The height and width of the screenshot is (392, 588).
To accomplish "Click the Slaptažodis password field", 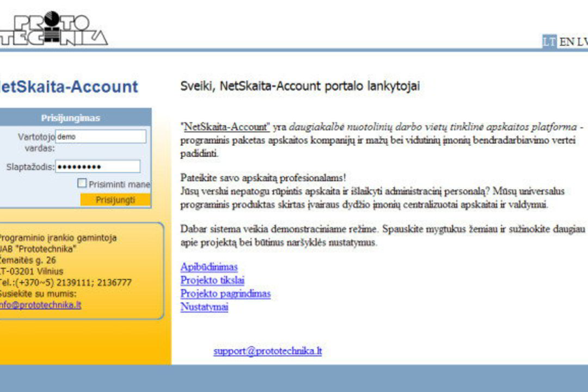I will click(98, 167).
